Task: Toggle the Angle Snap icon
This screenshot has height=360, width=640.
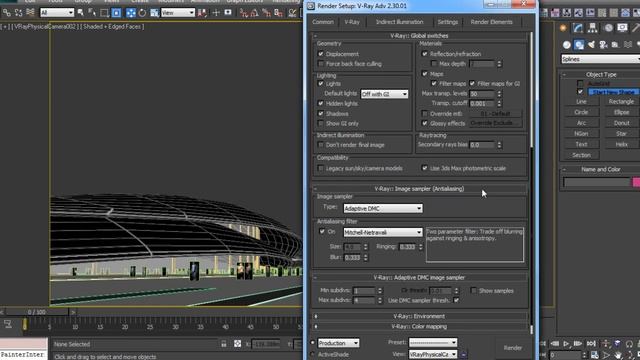Action: point(255,13)
